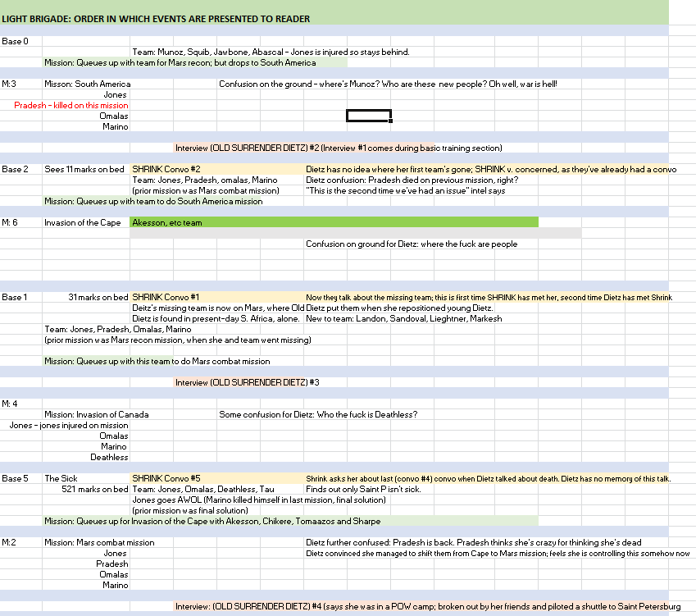Click the empty cell with the bold selection outline
Screen dimensions: 696x616
(368, 116)
